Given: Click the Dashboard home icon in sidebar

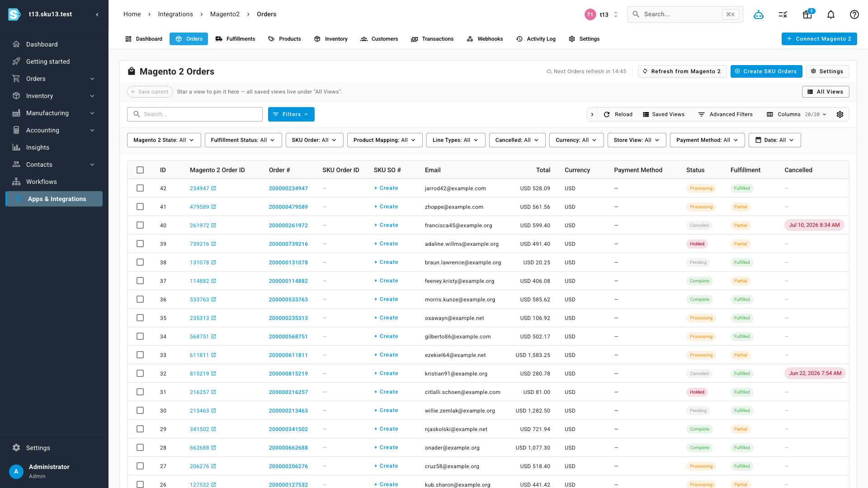Looking at the screenshot, I should 16,44.
